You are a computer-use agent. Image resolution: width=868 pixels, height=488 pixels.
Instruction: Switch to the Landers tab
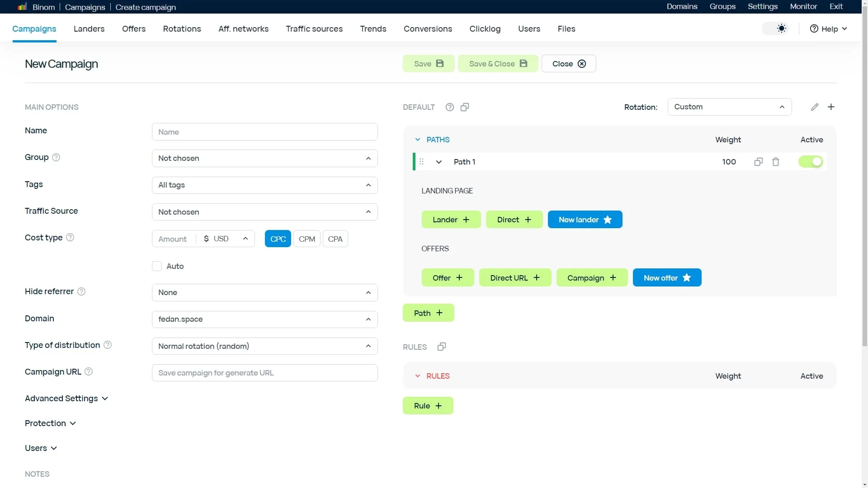tap(89, 28)
